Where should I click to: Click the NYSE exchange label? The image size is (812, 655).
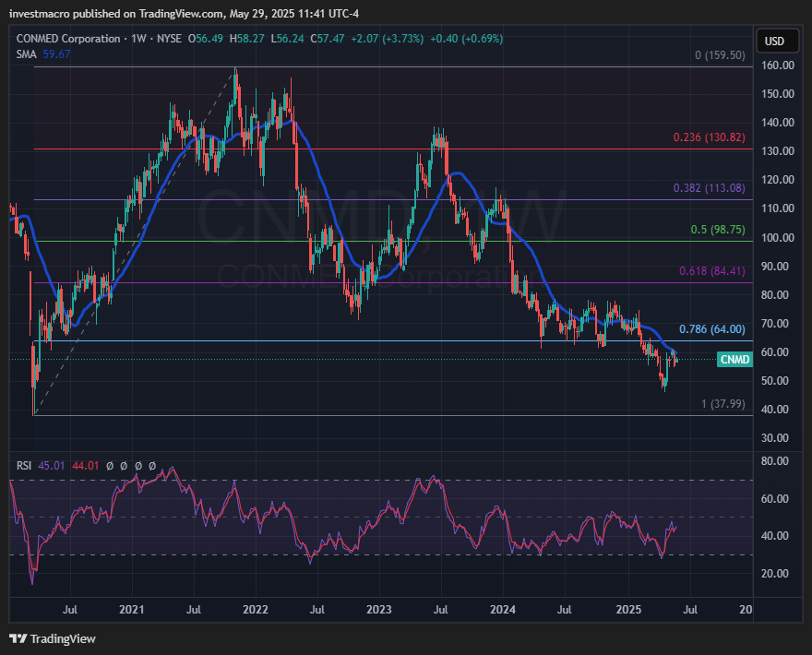point(170,39)
